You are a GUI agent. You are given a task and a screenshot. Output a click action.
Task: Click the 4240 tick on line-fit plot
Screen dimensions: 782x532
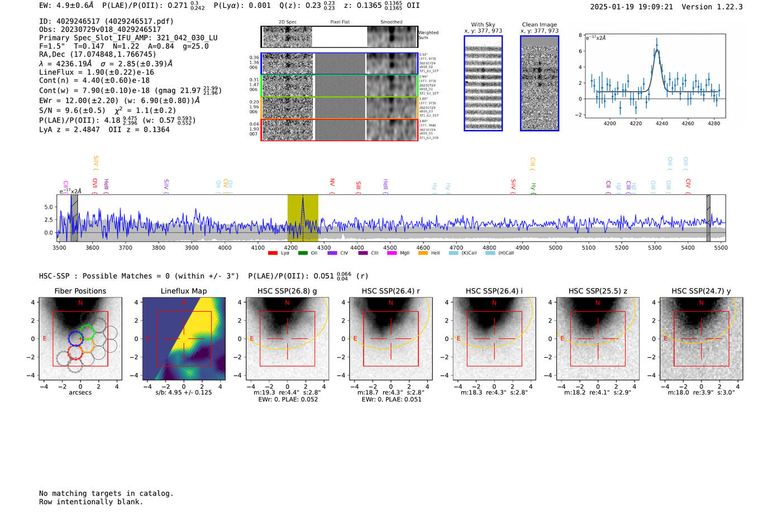tap(662, 123)
